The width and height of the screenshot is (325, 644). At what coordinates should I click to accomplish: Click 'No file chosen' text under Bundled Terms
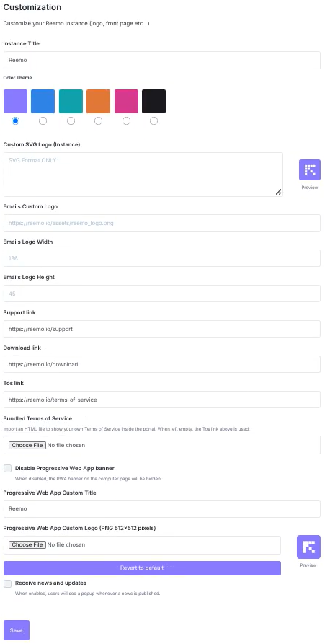(x=66, y=445)
